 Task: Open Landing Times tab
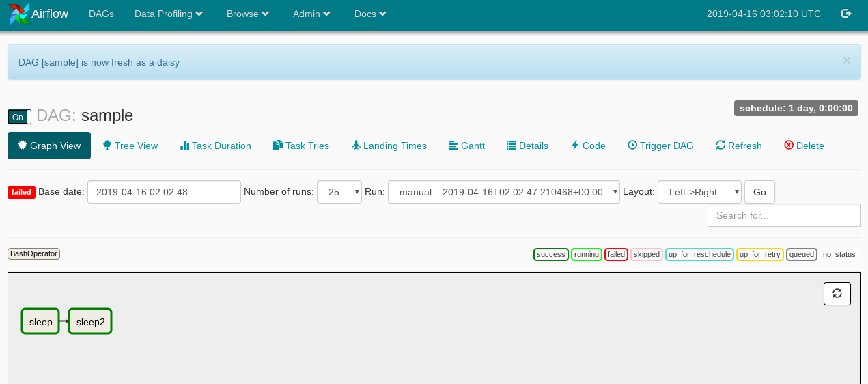389,146
